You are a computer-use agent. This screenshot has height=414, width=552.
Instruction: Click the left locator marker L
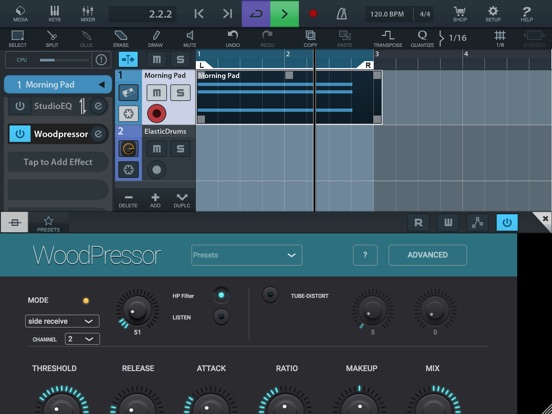203,65
